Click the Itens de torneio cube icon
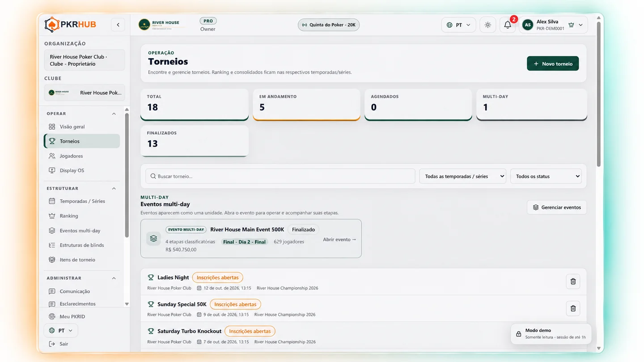644x362 pixels. point(52,260)
